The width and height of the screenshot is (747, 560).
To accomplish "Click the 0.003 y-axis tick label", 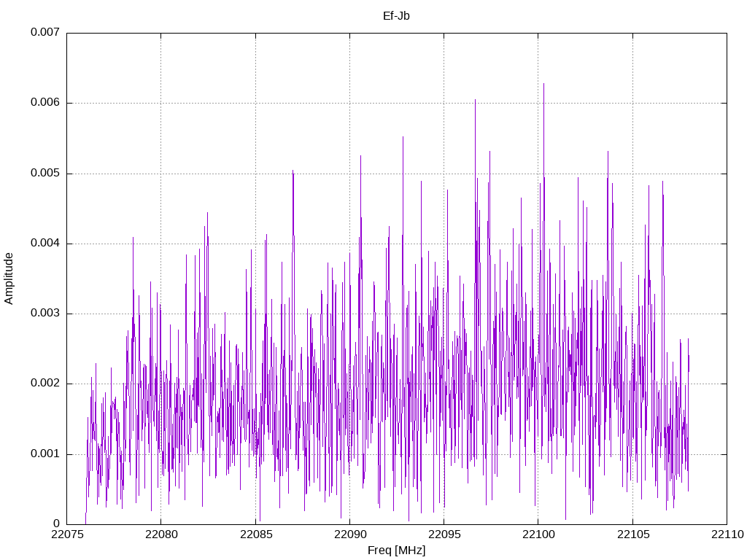I will coord(45,313).
